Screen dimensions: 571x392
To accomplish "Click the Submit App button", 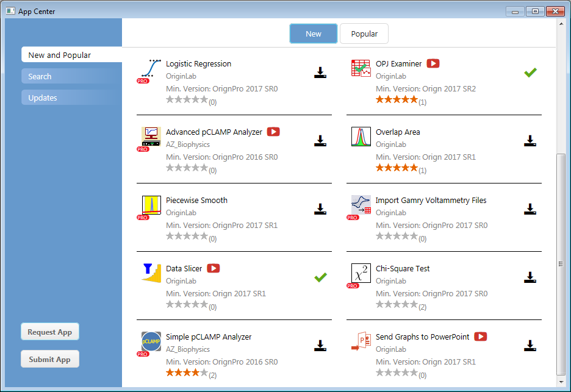I will [50, 359].
